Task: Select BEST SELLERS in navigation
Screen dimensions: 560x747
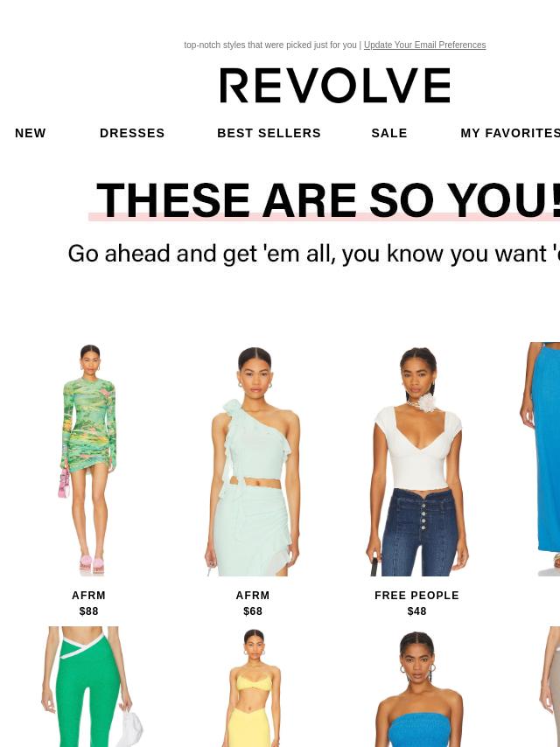Action: pyautogui.click(x=269, y=133)
